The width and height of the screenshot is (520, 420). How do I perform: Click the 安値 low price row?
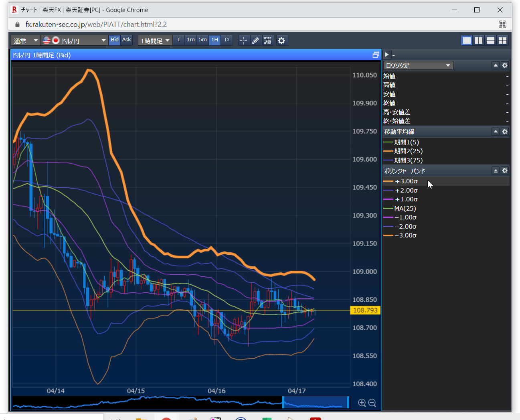446,94
